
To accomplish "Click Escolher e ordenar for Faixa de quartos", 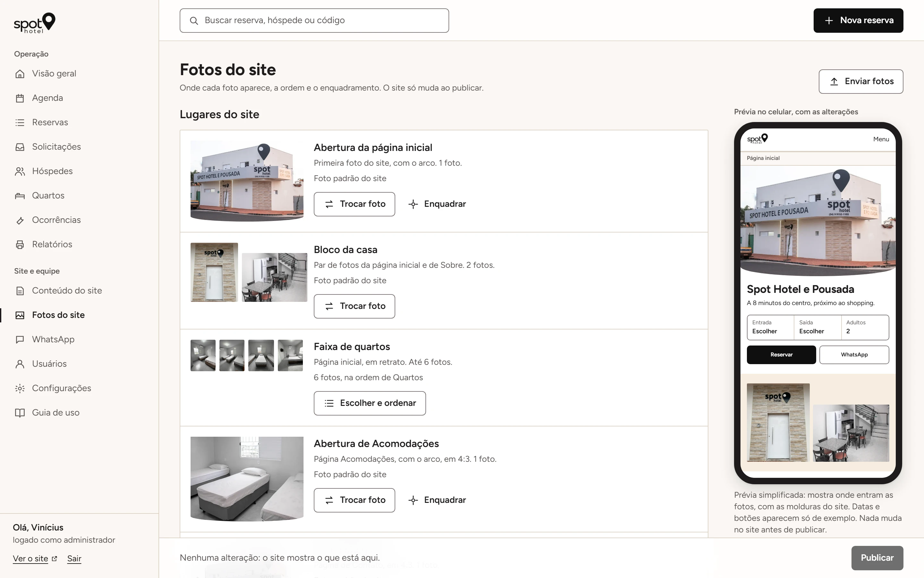I will 370,403.
